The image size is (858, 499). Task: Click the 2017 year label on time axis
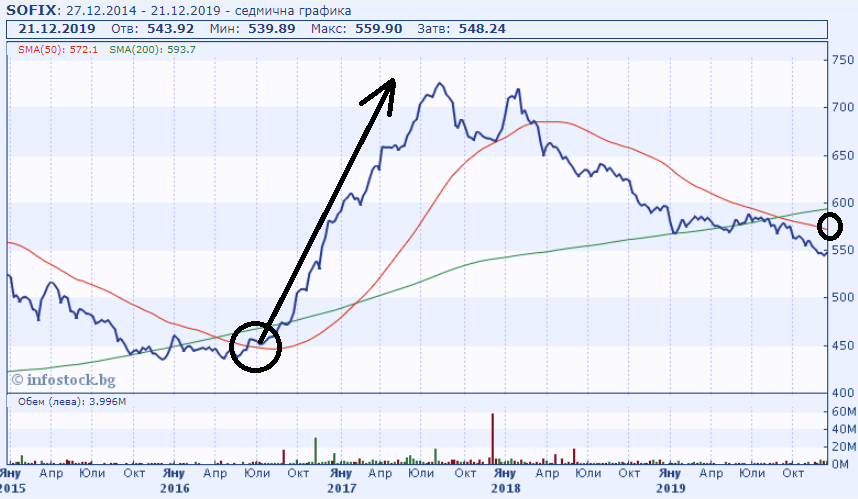341,488
